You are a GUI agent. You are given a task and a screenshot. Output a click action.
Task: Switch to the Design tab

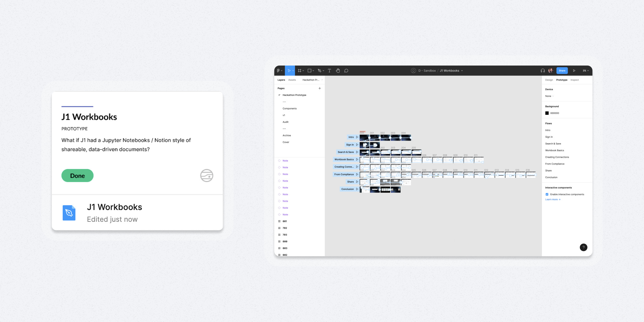(549, 80)
